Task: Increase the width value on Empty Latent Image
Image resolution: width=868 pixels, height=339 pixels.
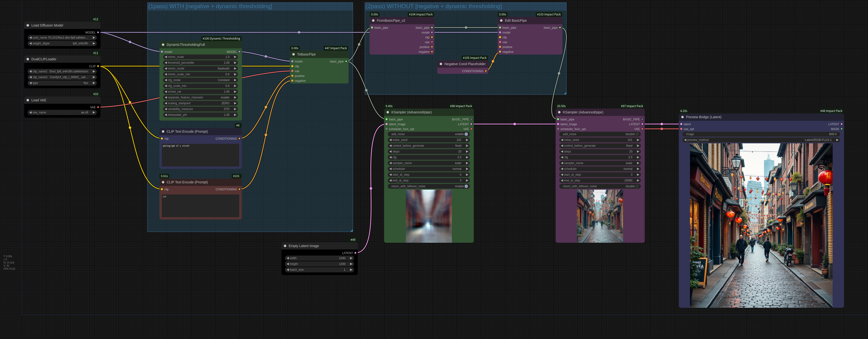Action: pos(351,258)
